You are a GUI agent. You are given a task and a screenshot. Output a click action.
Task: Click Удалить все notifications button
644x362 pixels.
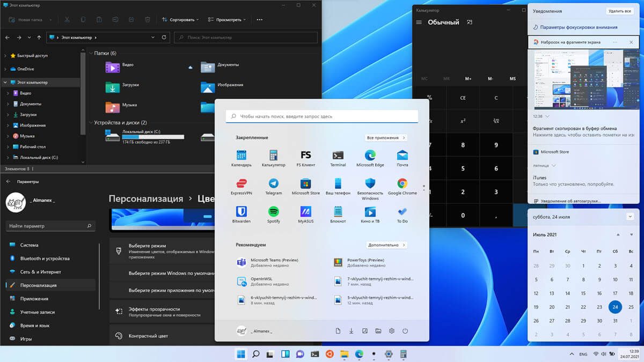tap(619, 11)
